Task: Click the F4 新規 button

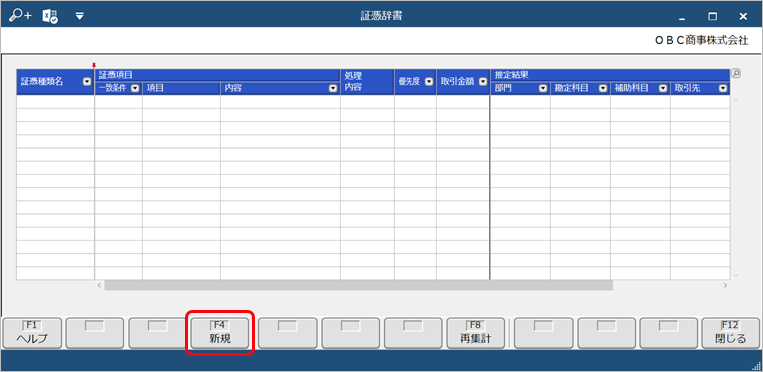Action: coord(220,334)
